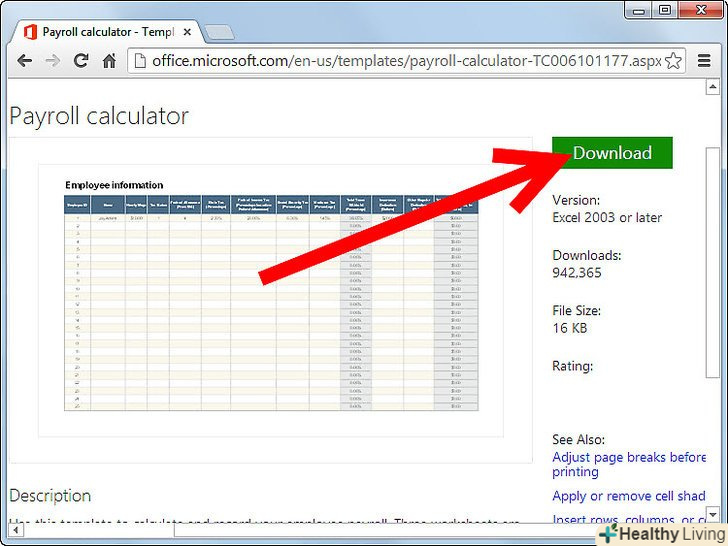728x546 pixels.
Task: Click the Version: label
Action: [x=576, y=200]
